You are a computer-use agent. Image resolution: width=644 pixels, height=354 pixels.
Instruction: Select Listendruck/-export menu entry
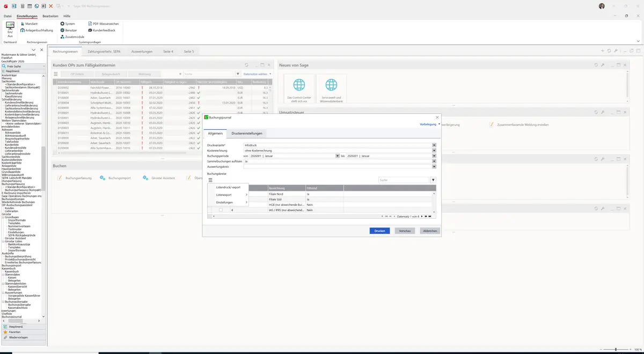(228, 187)
